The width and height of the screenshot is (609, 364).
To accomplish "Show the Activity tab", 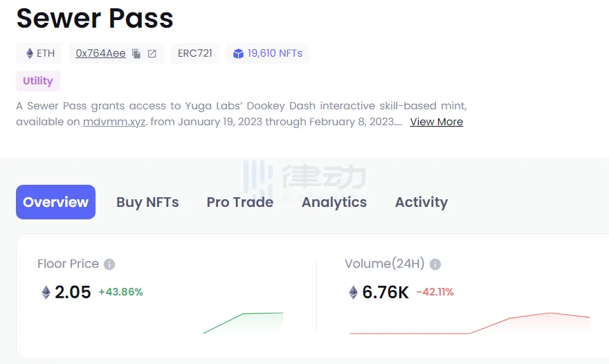I will 421,202.
